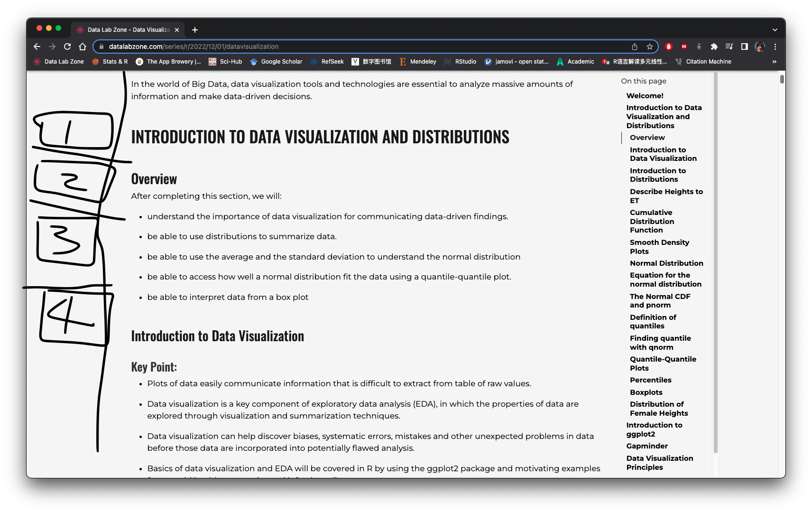The width and height of the screenshot is (812, 513).
Task: Open the red shield extension icon
Action: (x=669, y=47)
